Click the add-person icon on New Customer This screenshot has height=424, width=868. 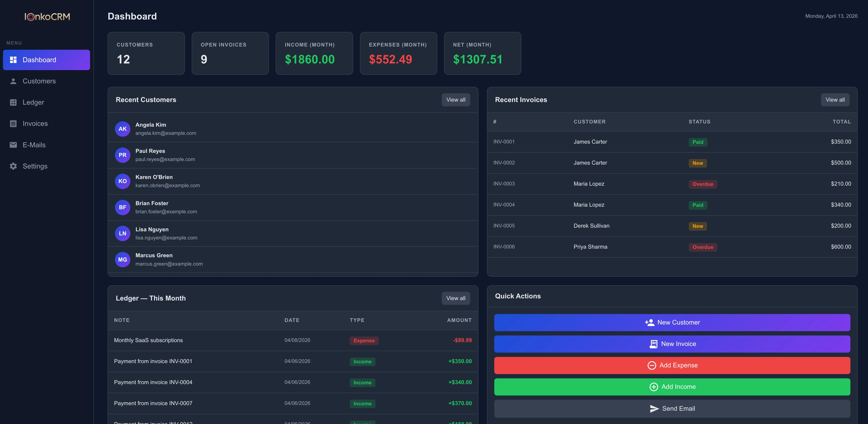point(650,323)
